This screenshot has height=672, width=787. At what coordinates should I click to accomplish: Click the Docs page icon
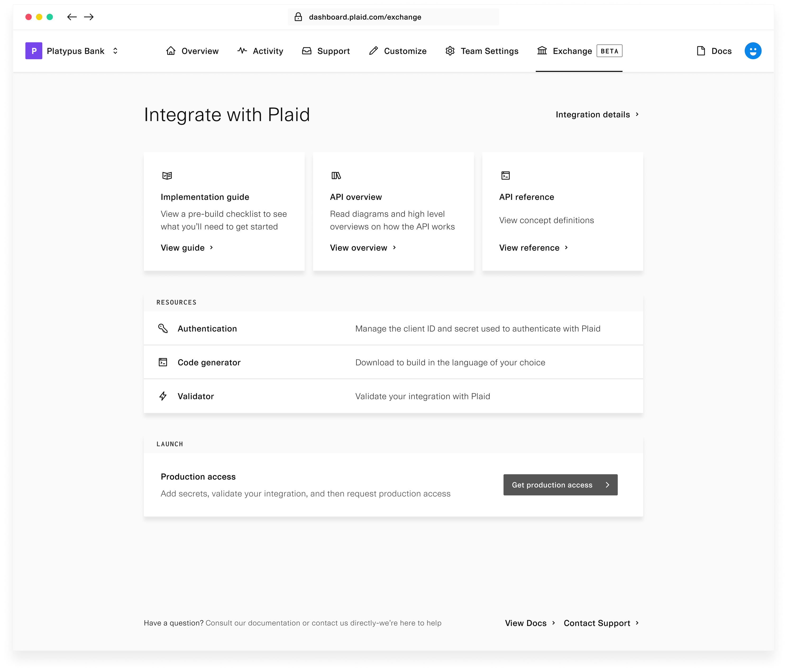(x=701, y=51)
